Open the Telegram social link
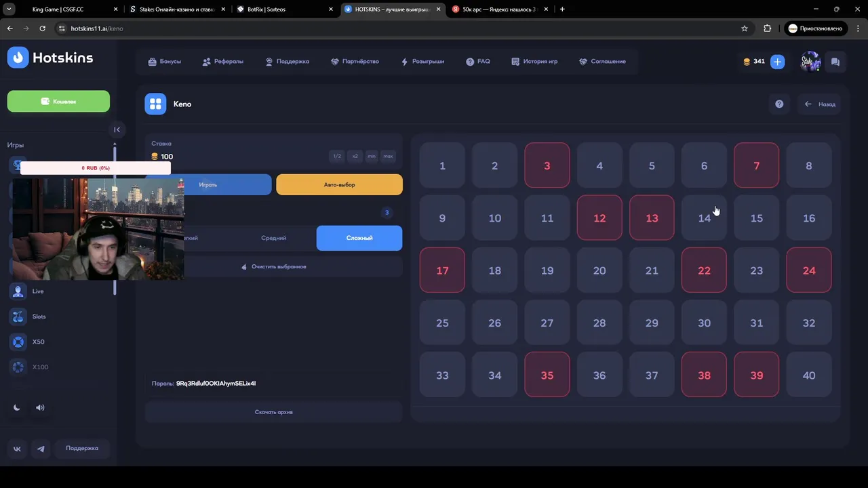 41,449
